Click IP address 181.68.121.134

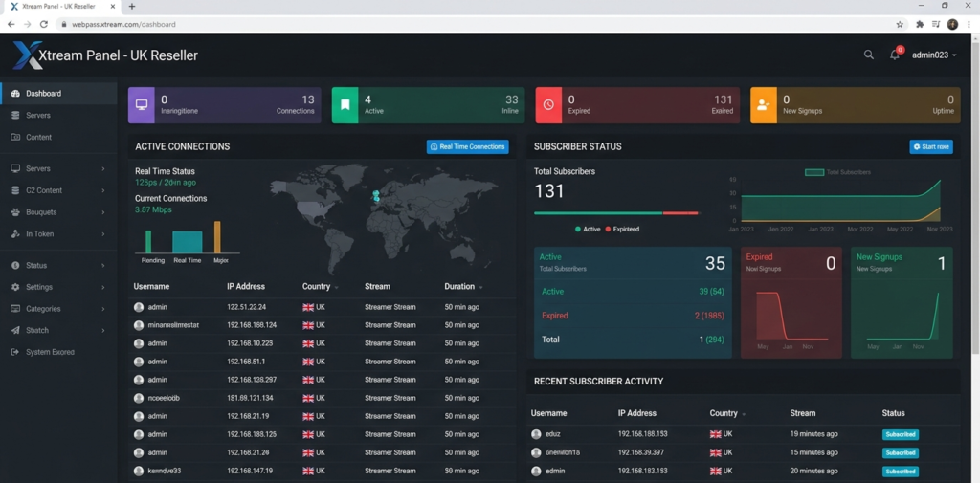250,398
